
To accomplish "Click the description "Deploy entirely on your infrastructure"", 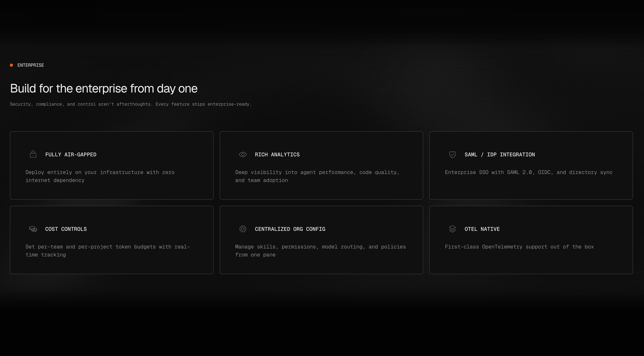I will point(100,176).
